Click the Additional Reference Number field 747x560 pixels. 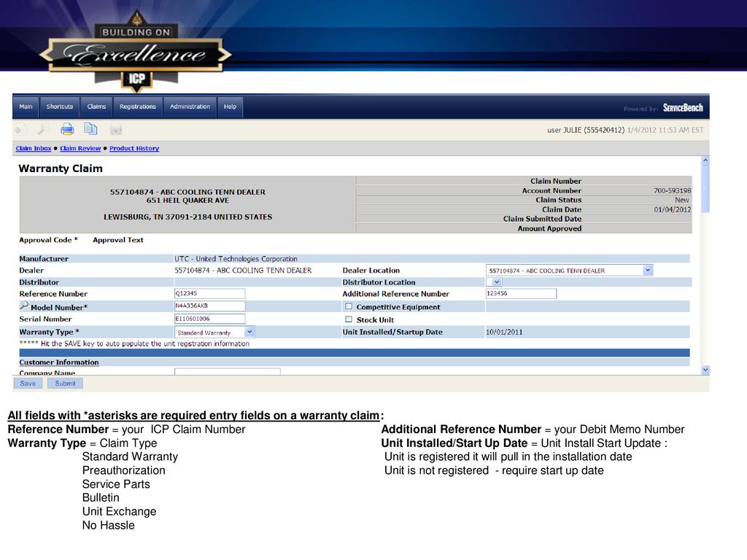click(521, 293)
